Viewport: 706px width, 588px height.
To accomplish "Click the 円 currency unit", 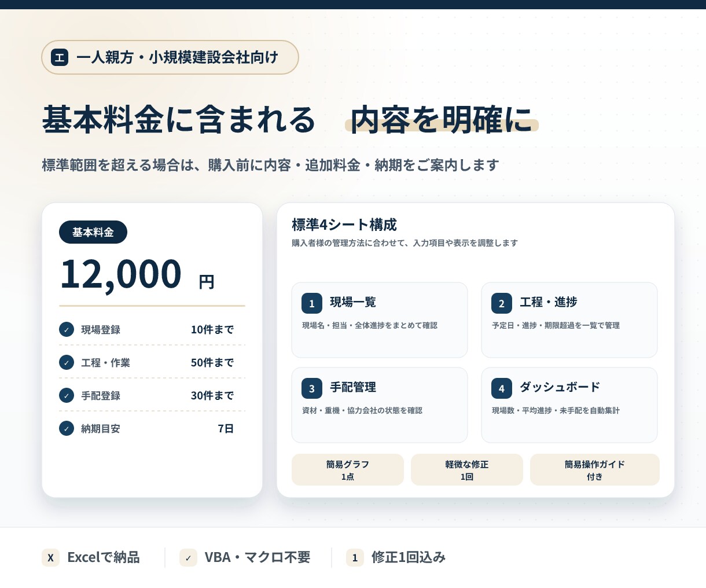I will (x=207, y=282).
